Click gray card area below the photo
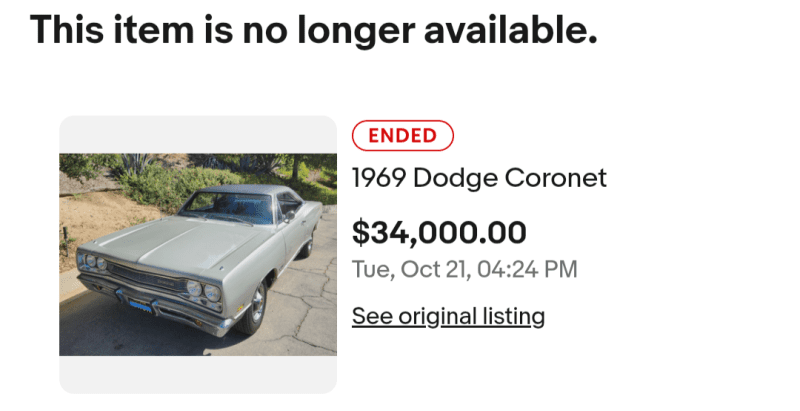Screen dimensions: 800x411 (198, 374)
